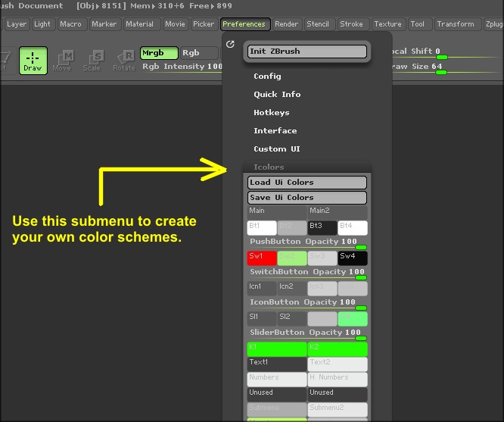The image size is (504, 422).
Task: Open the Layer menu
Action: pyautogui.click(x=17, y=24)
